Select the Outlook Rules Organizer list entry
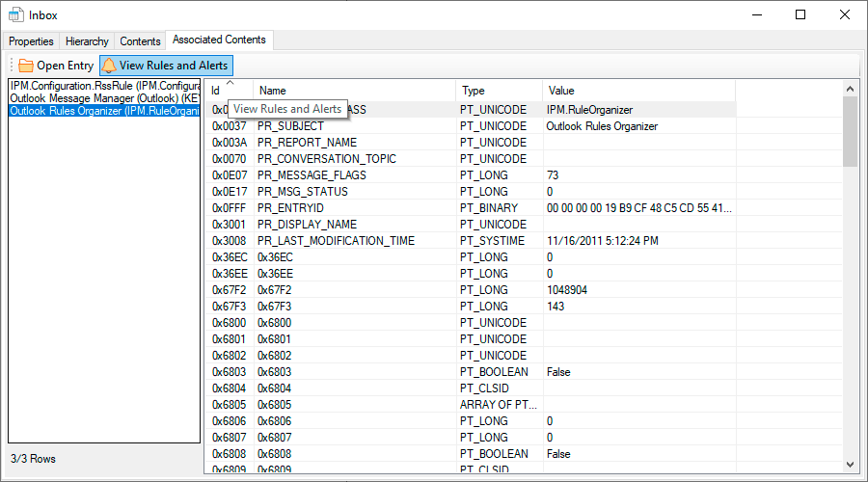868x482 pixels. pyautogui.click(x=104, y=111)
